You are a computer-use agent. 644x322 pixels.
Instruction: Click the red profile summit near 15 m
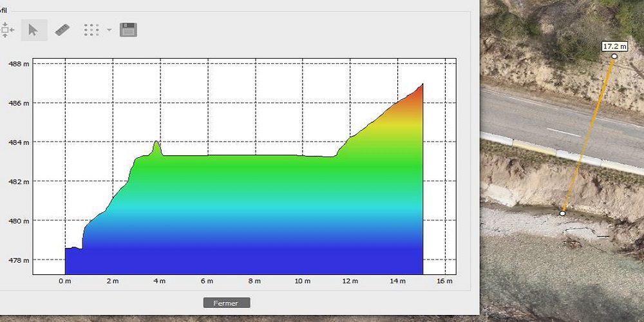point(422,84)
